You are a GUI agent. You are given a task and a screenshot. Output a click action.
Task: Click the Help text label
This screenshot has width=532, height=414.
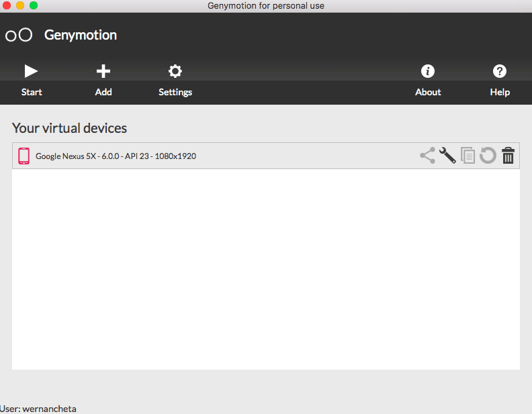pyautogui.click(x=500, y=92)
